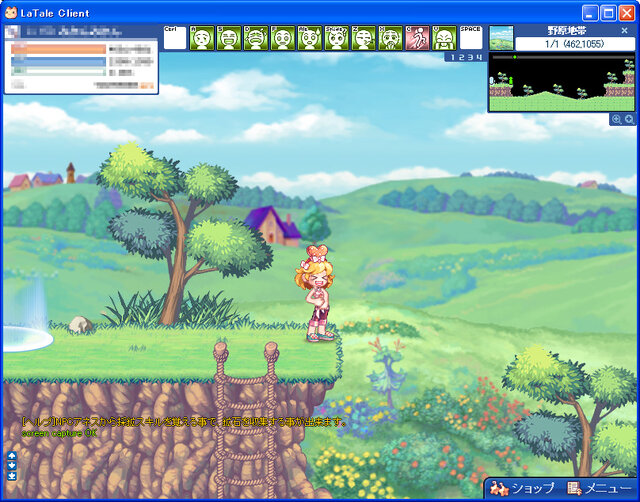This screenshot has width=640, height=502.
Task: Use the angry puzzled emote on Shift slot
Action: (337, 38)
